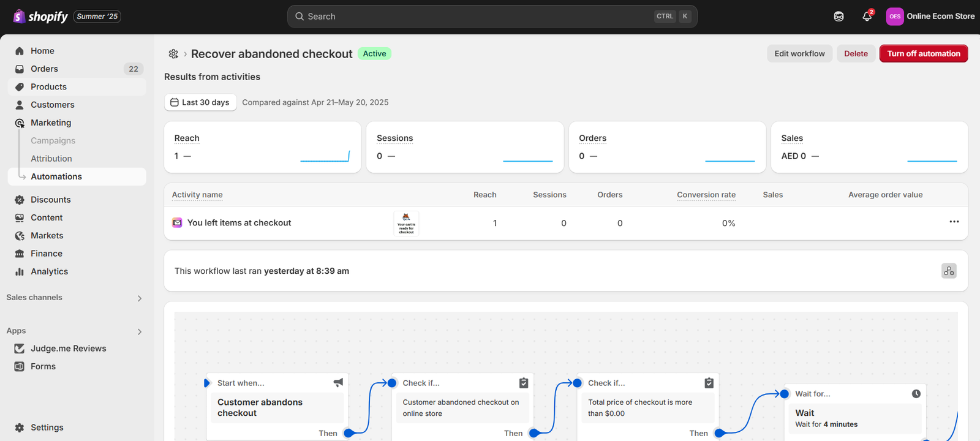Select the Customer abandons checkout trigger node
The height and width of the screenshot is (441, 980).
click(277, 407)
